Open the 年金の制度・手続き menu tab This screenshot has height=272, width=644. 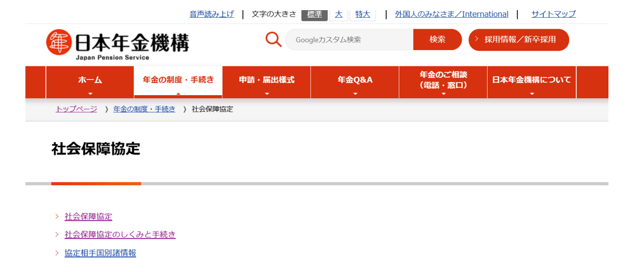(178, 82)
